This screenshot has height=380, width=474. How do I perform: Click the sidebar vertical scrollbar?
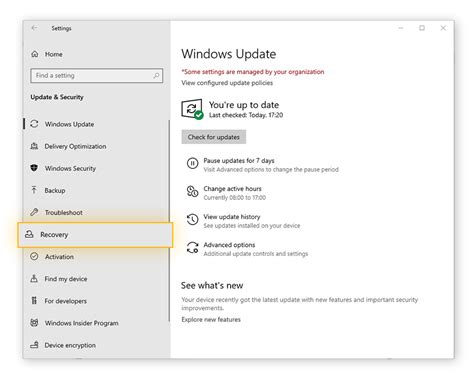pyautogui.click(x=169, y=220)
